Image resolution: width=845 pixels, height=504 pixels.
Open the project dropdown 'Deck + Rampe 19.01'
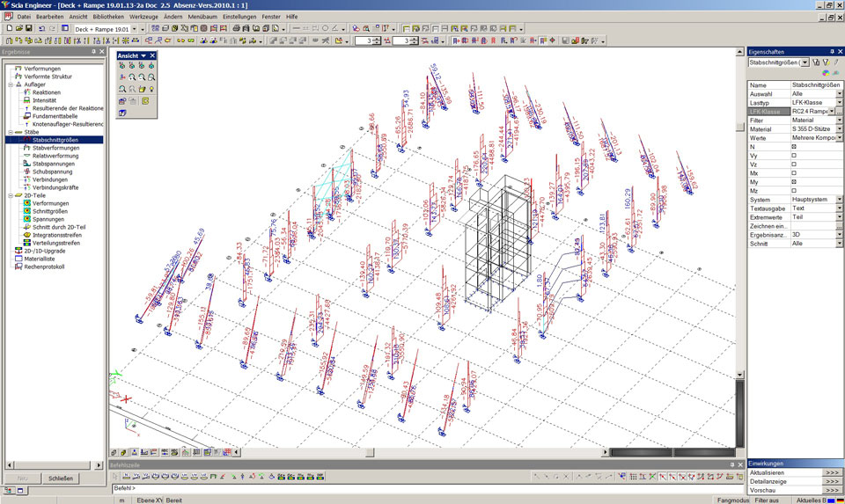pyautogui.click(x=135, y=29)
